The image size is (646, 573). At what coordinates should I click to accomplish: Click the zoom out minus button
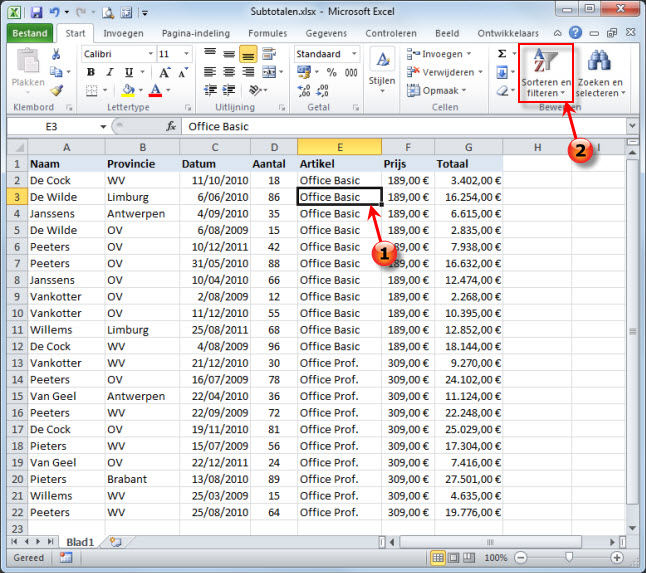521,558
